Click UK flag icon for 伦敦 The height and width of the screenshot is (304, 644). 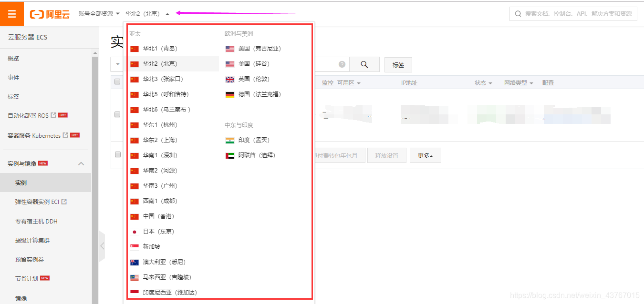click(x=230, y=79)
